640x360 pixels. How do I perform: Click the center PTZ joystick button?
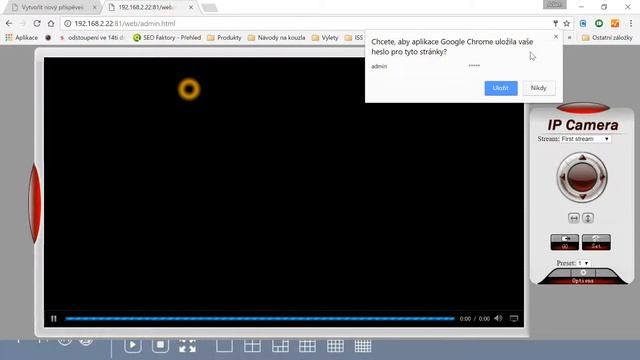click(x=582, y=177)
